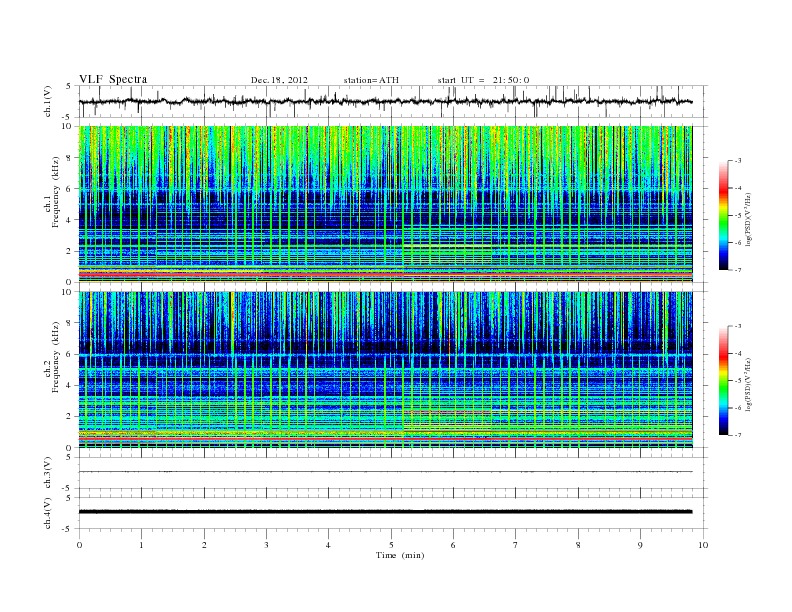Click the 'Time (min)' axis title
This screenshot has height=612, width=792.
click(x=400, y=555)
